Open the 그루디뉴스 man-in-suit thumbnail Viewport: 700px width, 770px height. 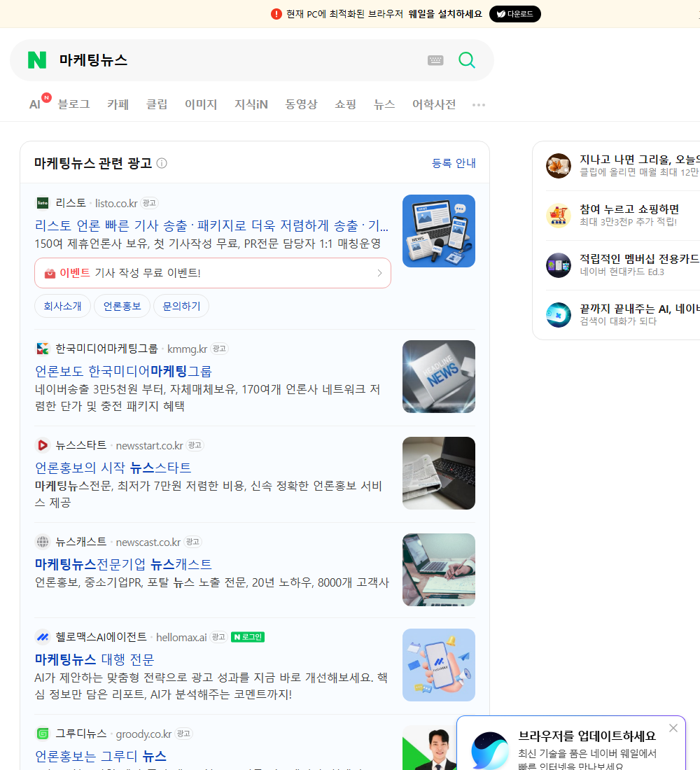pyautogui.click(x=430, y=748)
